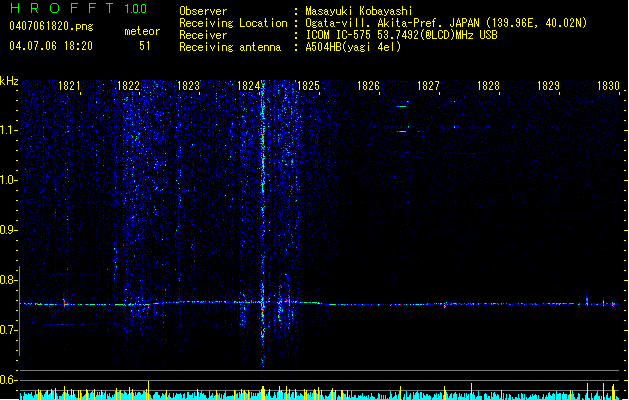Image resolution: width=629 pixels, height=400 pixels.
Task: Click the 1822 time axis label
Action: coord(128,86)
